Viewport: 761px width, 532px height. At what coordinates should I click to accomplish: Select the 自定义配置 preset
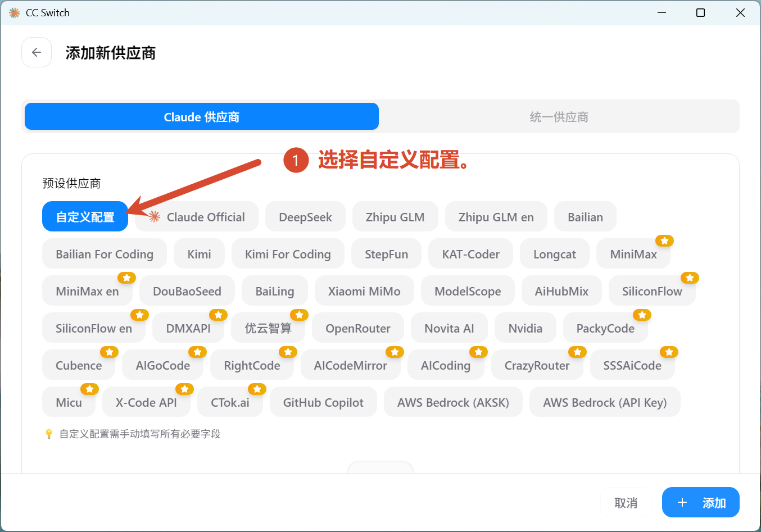point(85,216)
